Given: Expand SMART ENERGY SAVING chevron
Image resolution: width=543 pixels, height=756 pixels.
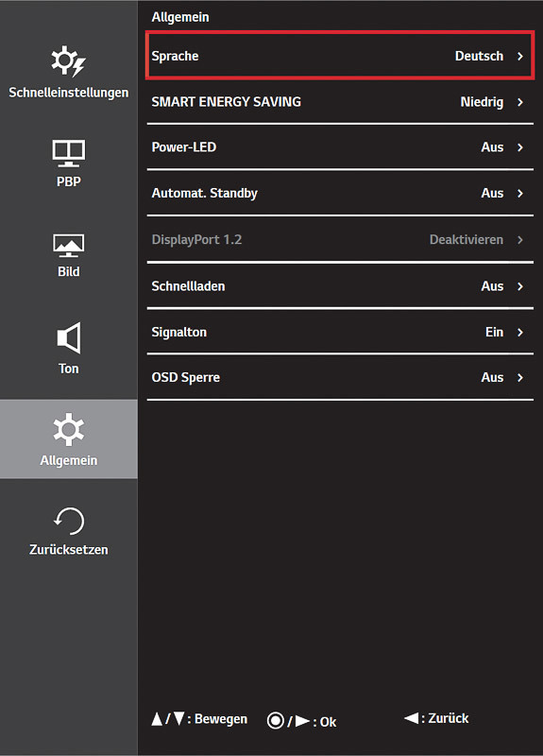Looking at the screenshot, I should [x=520, y=102].
